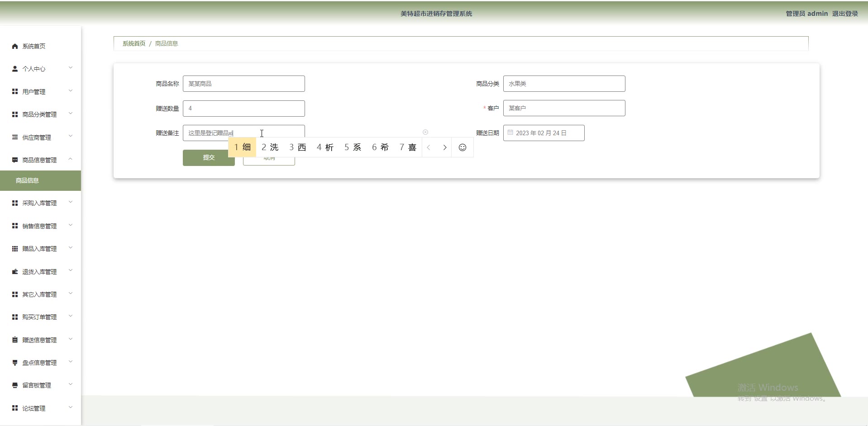The height and width of the screenshot is (426, 868).
Task: Click 系统首页 breadcrumb link
Action: pos(134,43)
